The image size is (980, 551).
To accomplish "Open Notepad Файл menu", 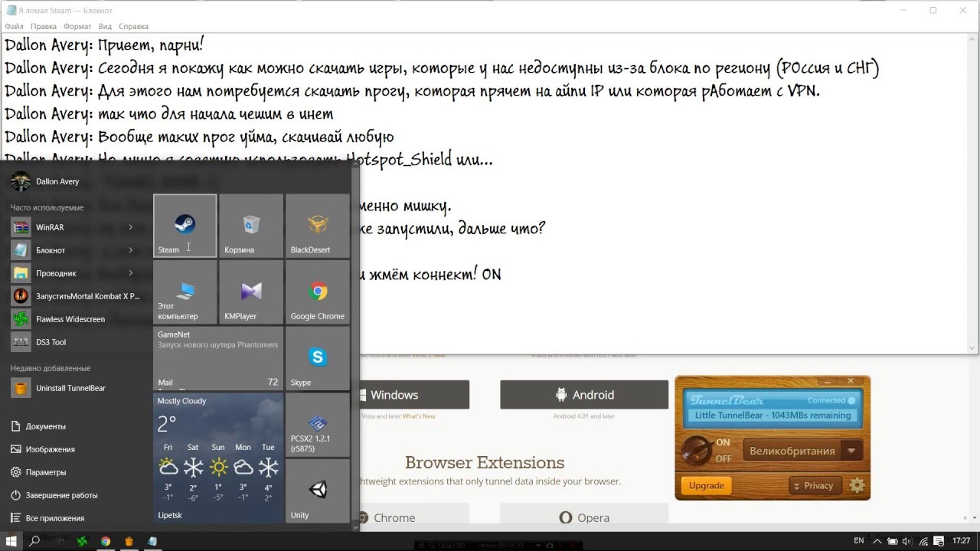I will tap(14, 26).
